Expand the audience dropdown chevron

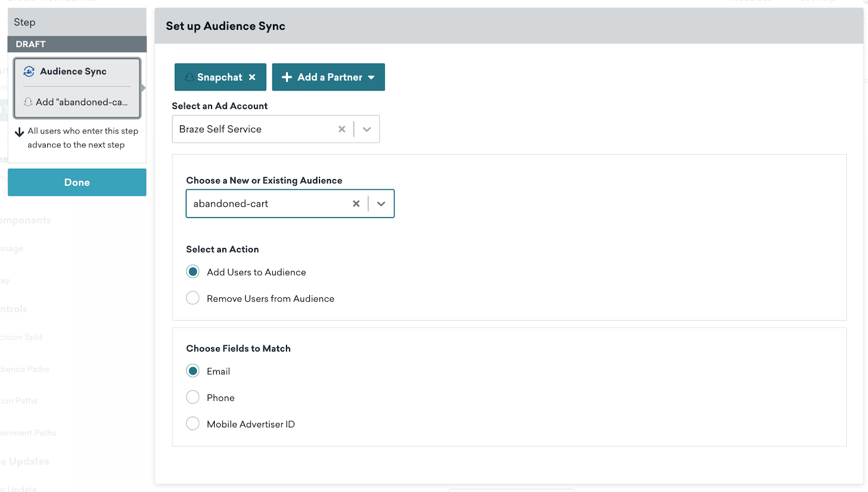tap(381, 203)
